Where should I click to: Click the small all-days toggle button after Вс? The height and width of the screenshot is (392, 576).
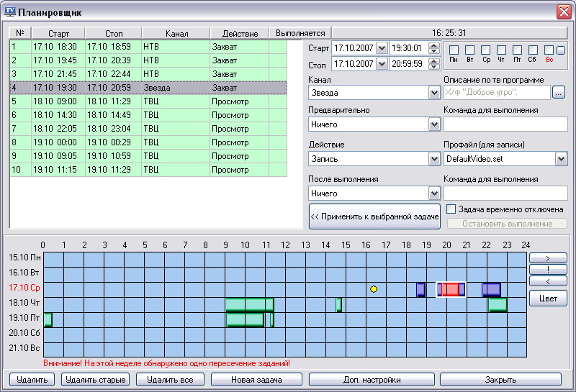561,50
